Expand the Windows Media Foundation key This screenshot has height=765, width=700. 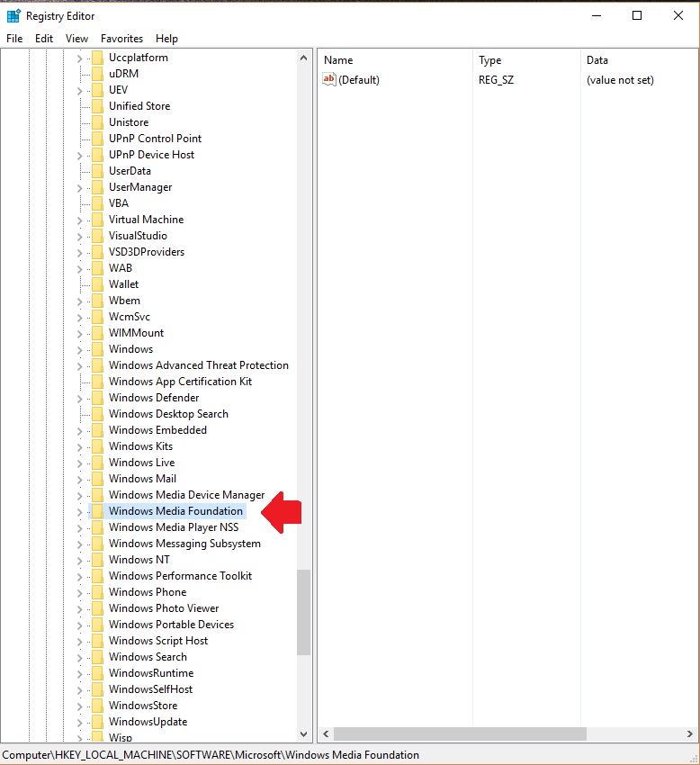[x=79, y=512]
